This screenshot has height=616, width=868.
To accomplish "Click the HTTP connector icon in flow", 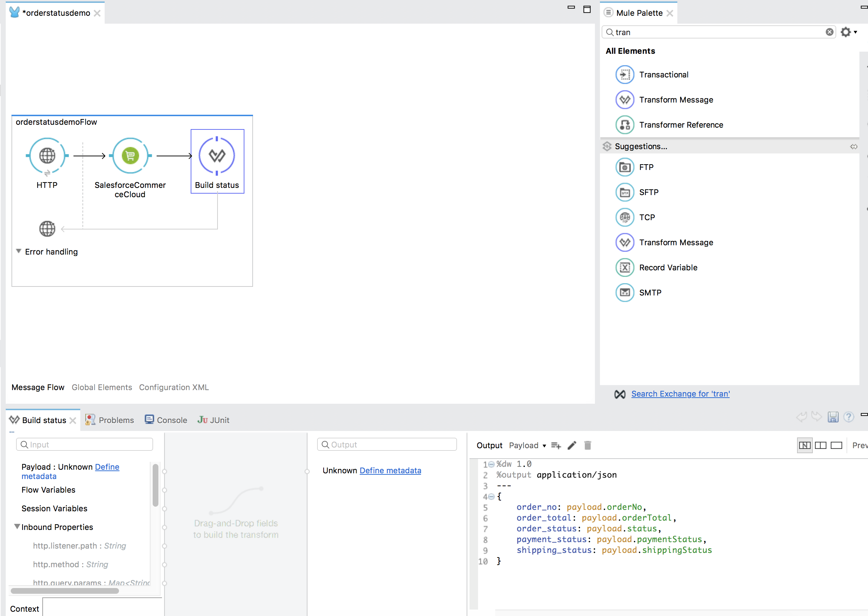I will tap(47, 156).
